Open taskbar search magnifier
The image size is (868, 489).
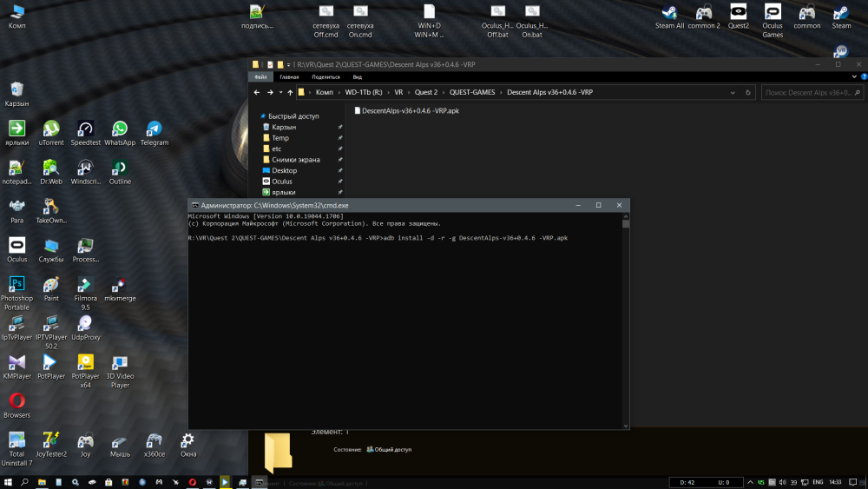pyautogui.click(x=24, y=482)
